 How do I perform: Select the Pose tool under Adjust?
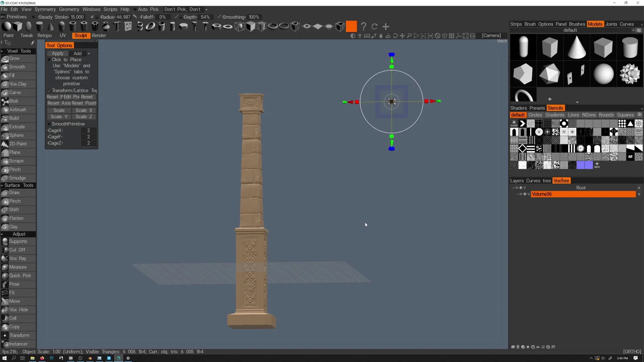(x=14, y=284)
